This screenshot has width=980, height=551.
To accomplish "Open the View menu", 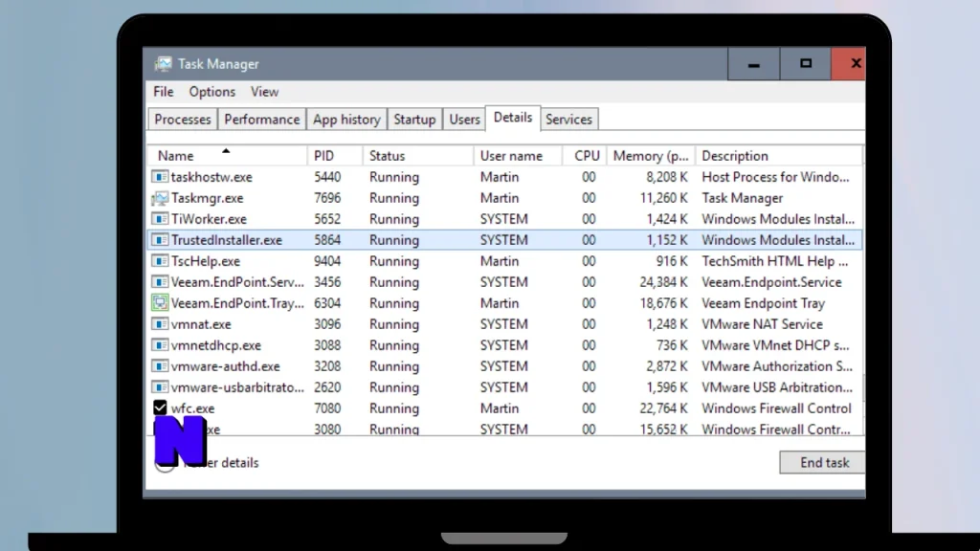I will click(x=264, y=92).
